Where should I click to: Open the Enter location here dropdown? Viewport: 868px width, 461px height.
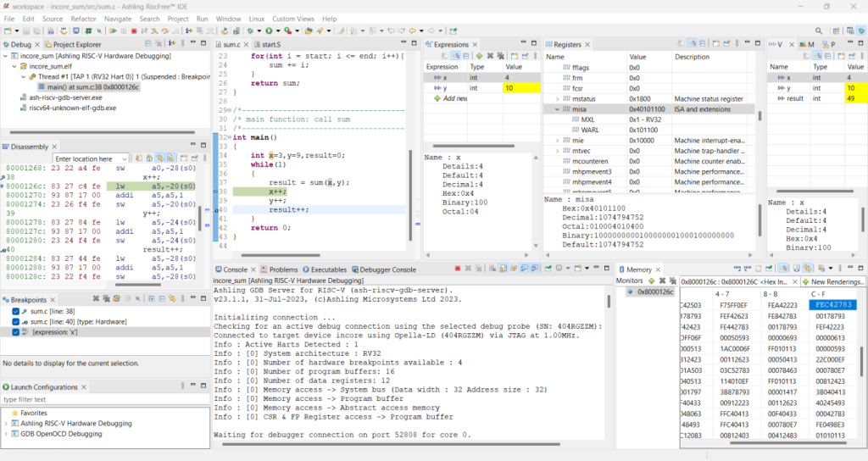(x=124, y=158)
